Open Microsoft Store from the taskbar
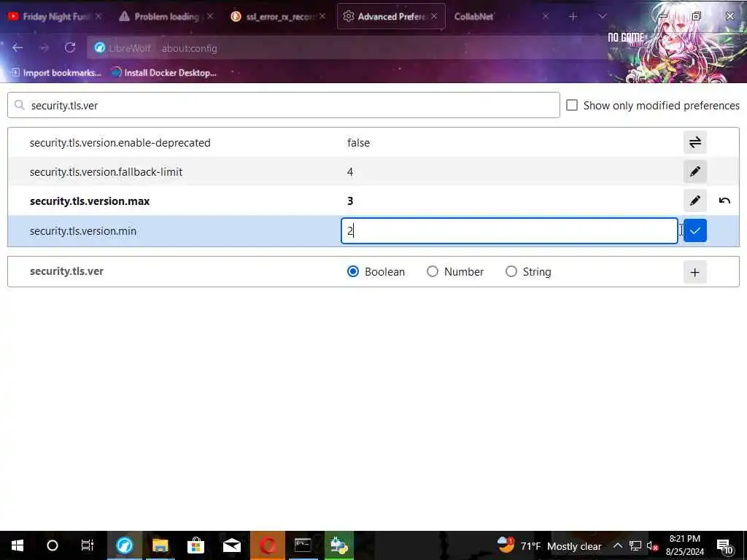Viewport: 747px width, 560px height. pos(196,545)
